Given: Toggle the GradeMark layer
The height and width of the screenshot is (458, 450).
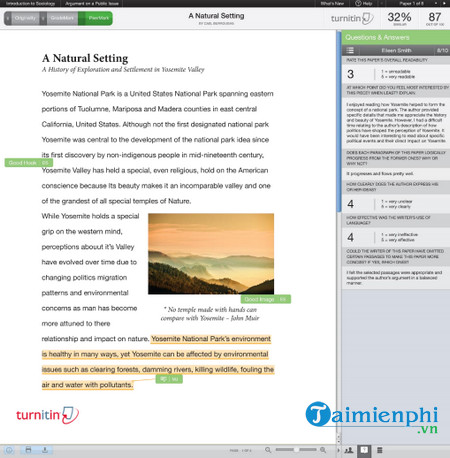Looking at the screenshot, I should [x=59, y=18].
